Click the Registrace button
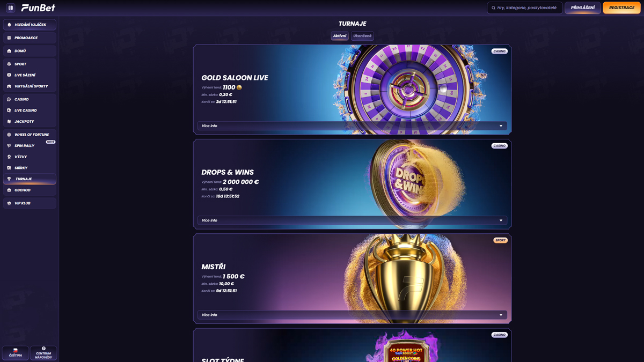The height and width of the screenshot is (362, 644). click(621, 8)
